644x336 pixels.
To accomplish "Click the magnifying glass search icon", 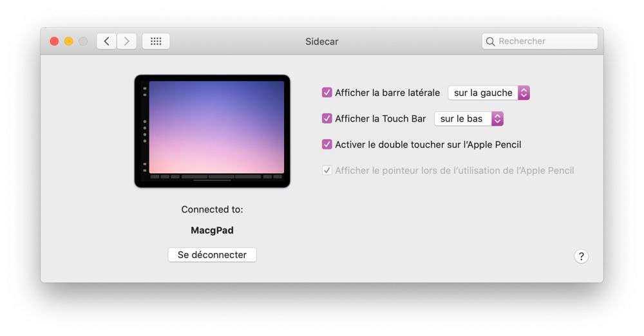I will click(x=490, y=41).
